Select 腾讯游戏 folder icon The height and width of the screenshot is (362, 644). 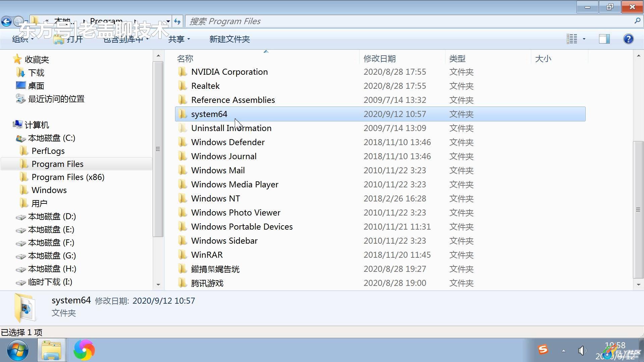coord(182,283)
